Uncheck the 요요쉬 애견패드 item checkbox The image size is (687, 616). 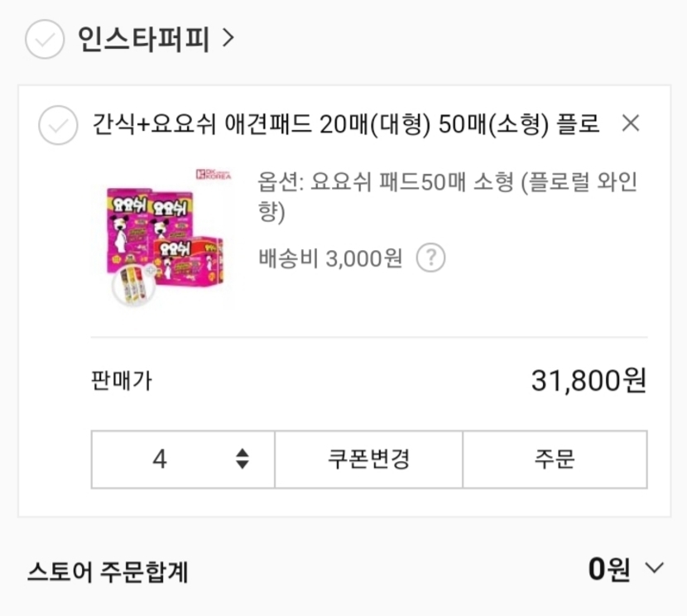click(58, 125)
